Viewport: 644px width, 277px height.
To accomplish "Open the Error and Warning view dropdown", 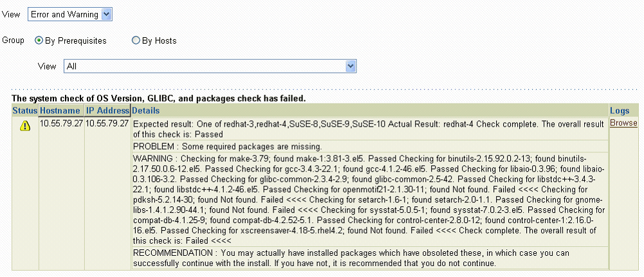I will (70, 14).
